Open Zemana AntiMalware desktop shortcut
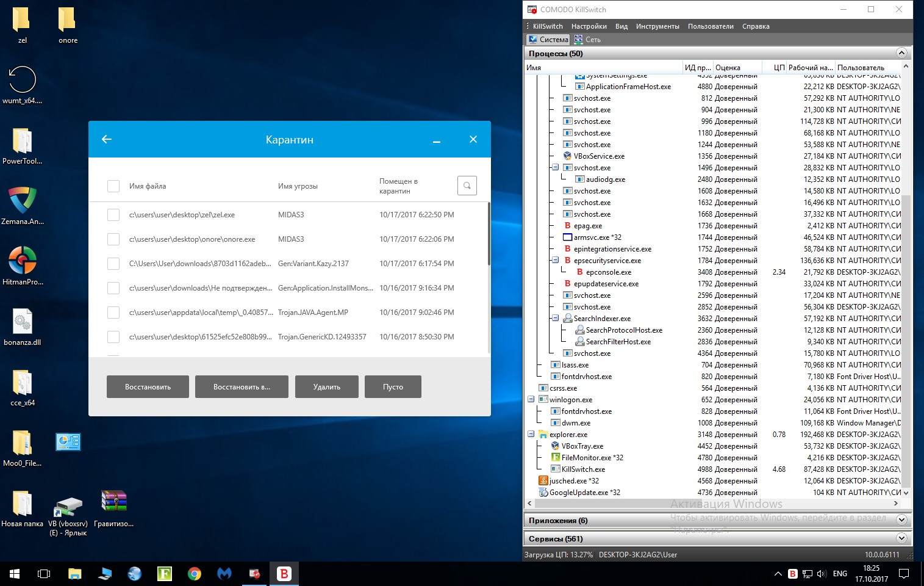Image resolution: width=924 pixels, height=586 pixels. 23,201
